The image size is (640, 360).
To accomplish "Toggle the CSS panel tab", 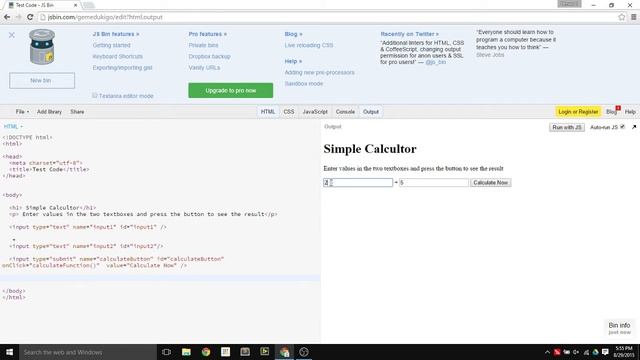I will tap(289, 112).
